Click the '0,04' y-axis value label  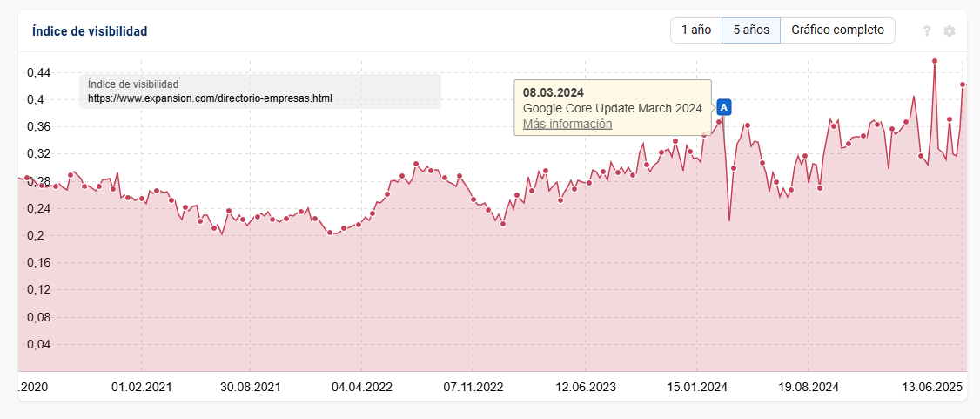37,344
